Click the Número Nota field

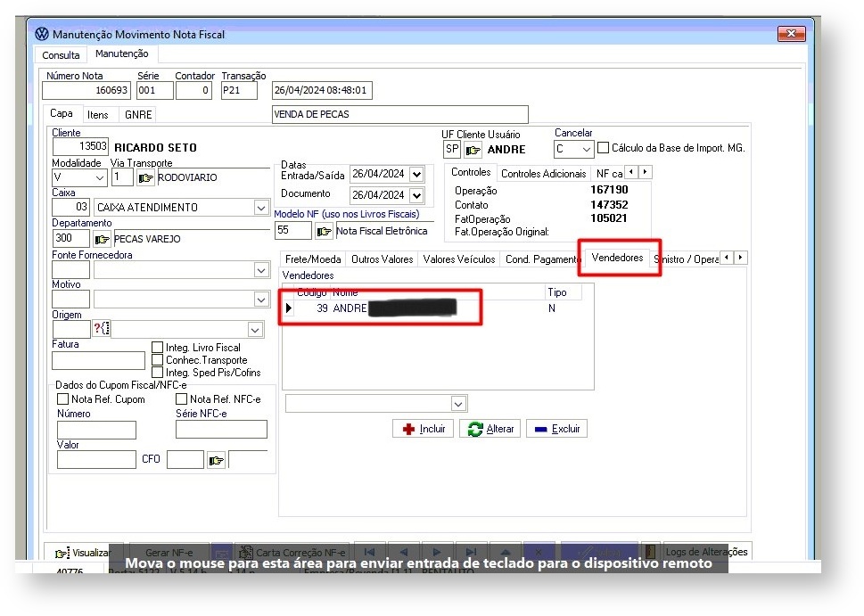(86, 90)
